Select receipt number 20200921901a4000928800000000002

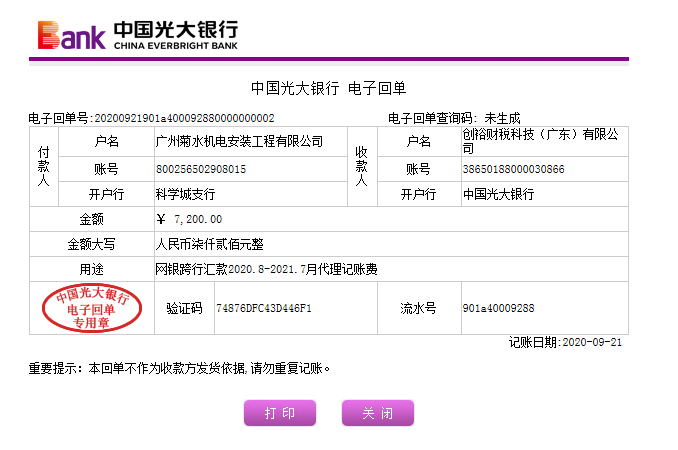(184, 118)
